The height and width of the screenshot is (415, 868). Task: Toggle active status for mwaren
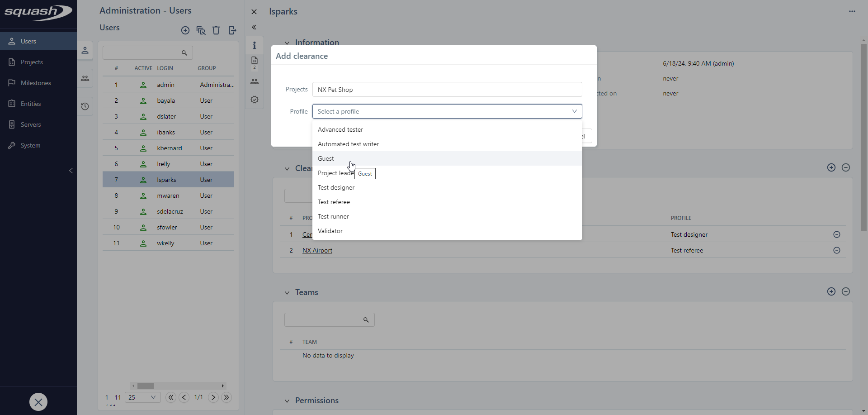point(143,196)
